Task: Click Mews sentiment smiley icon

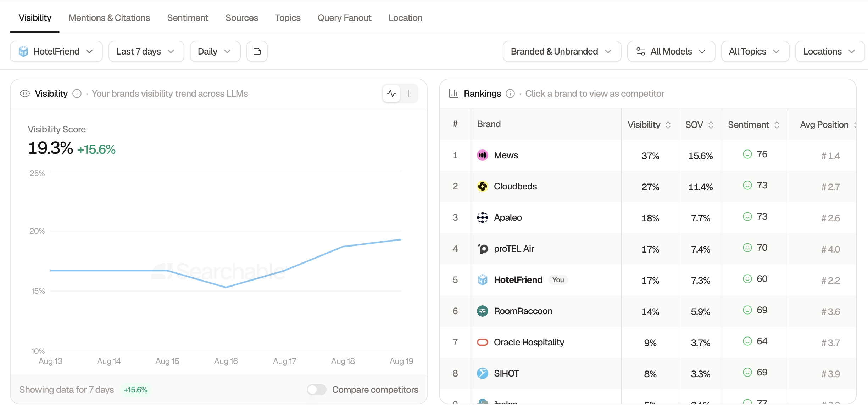Action: pos(747,154)
